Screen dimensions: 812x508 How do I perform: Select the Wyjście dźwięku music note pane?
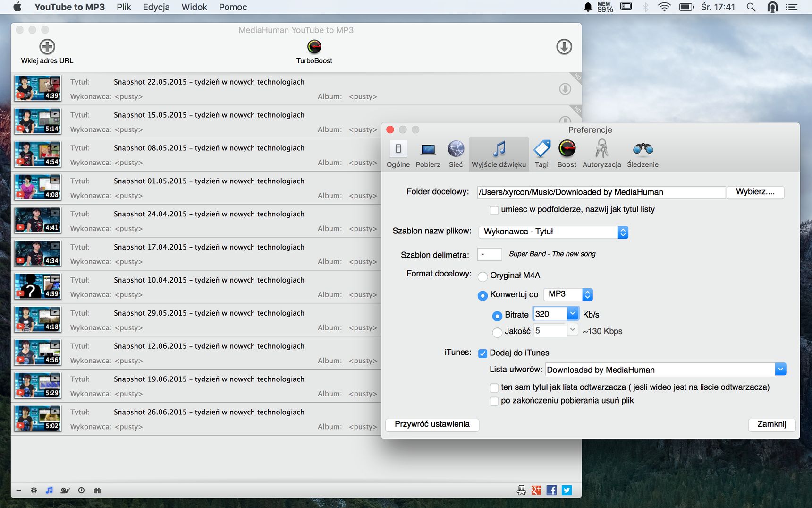click(499, 154)
